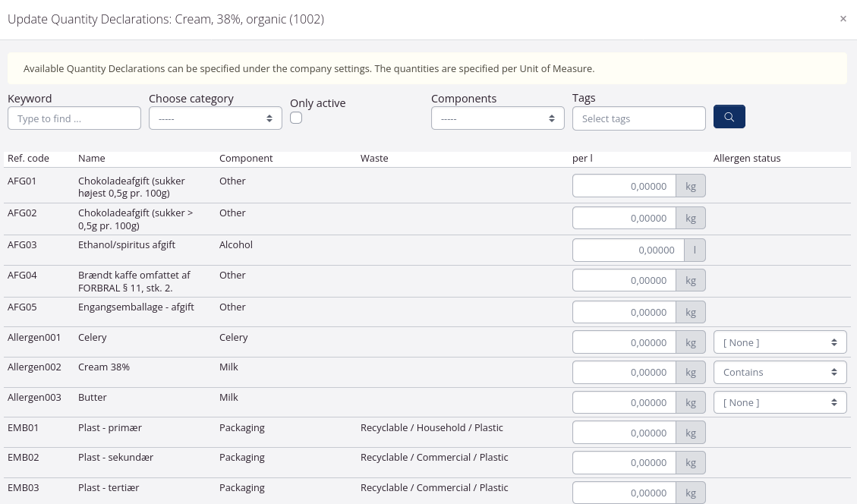The image size is (857, 504).
Task: Open allergen status dropdown for Butter row
Action: click(780, 402)
